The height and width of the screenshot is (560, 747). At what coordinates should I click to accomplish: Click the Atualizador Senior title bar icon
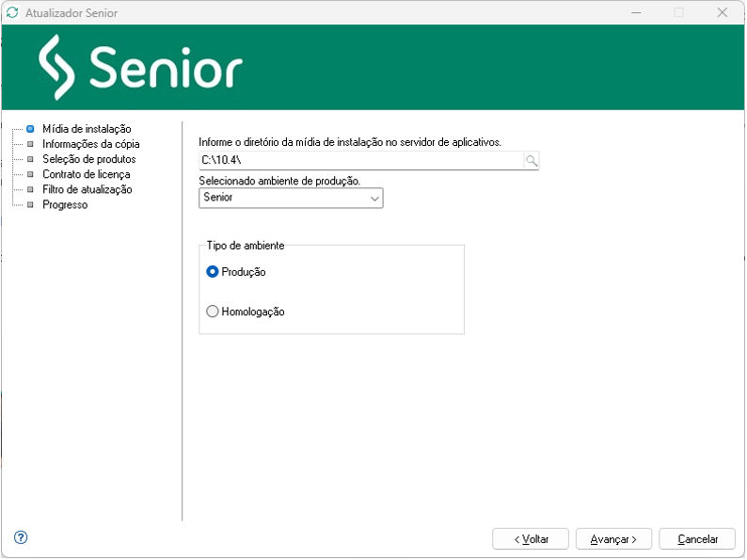coord(12,13)
